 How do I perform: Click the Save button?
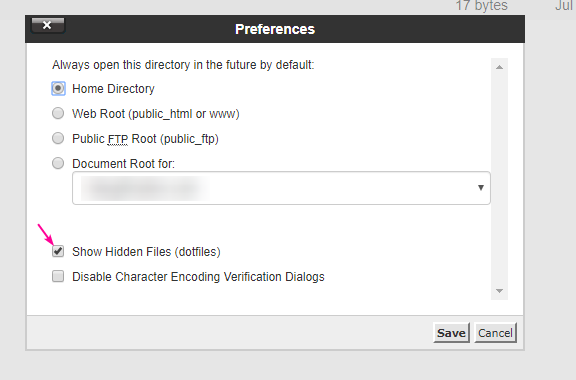451,333
